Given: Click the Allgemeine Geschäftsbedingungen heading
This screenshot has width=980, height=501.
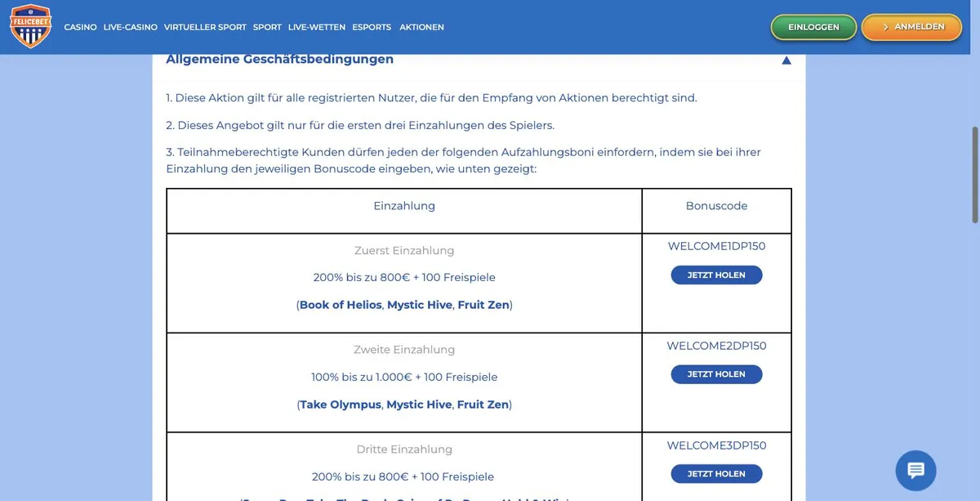Looking at the screenshot, I should 279,59.
